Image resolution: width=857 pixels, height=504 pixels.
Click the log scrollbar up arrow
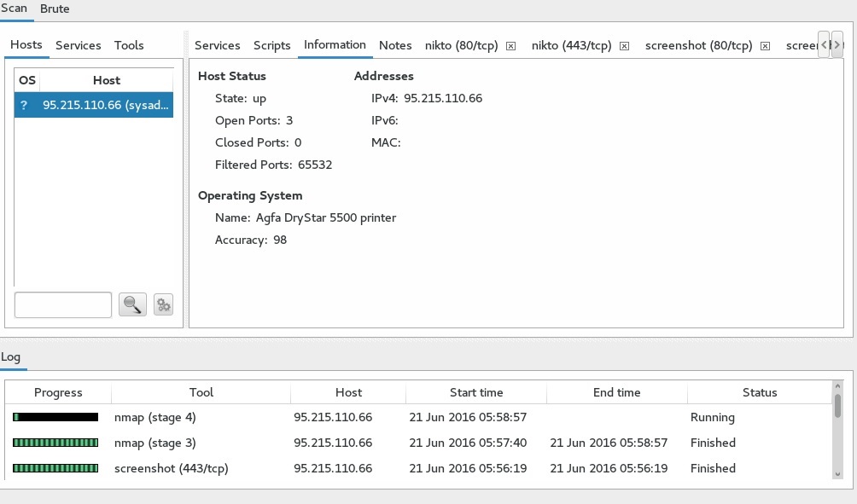[837, 386]
